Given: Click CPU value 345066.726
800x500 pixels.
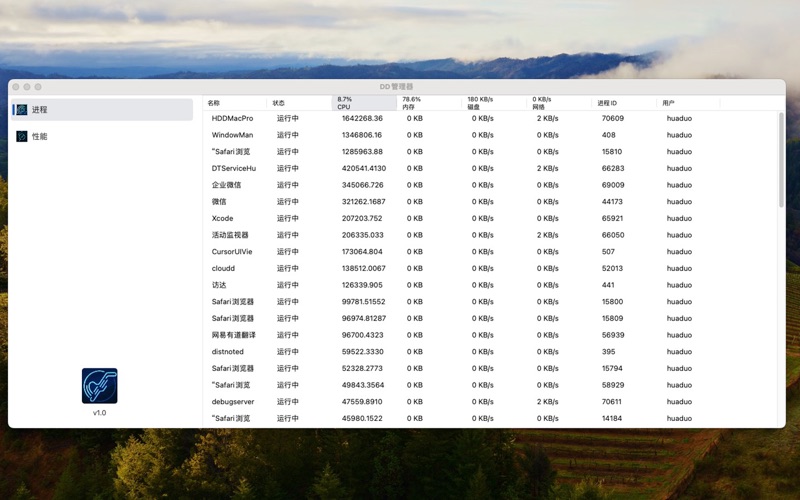Looking at the screenshot, I should (x=362, y=185).
